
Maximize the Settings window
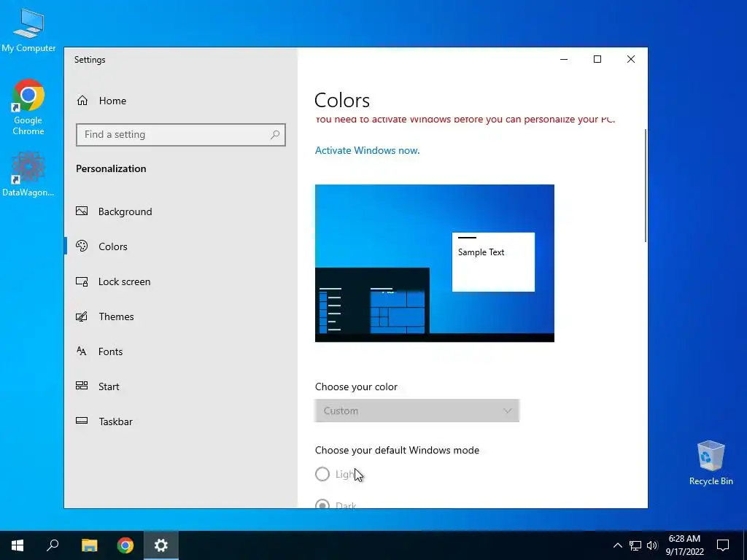[597, 59]
